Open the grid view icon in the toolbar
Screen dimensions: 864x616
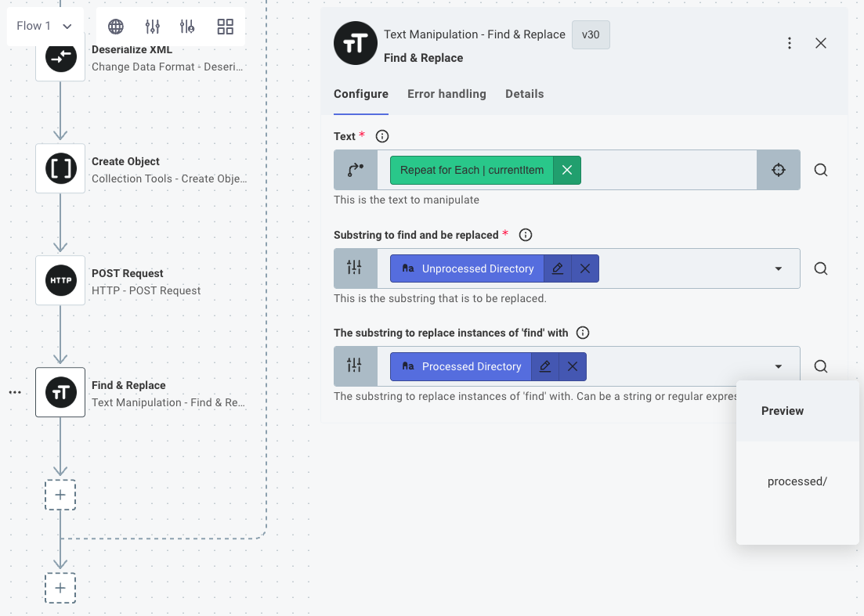coord(226,27)
